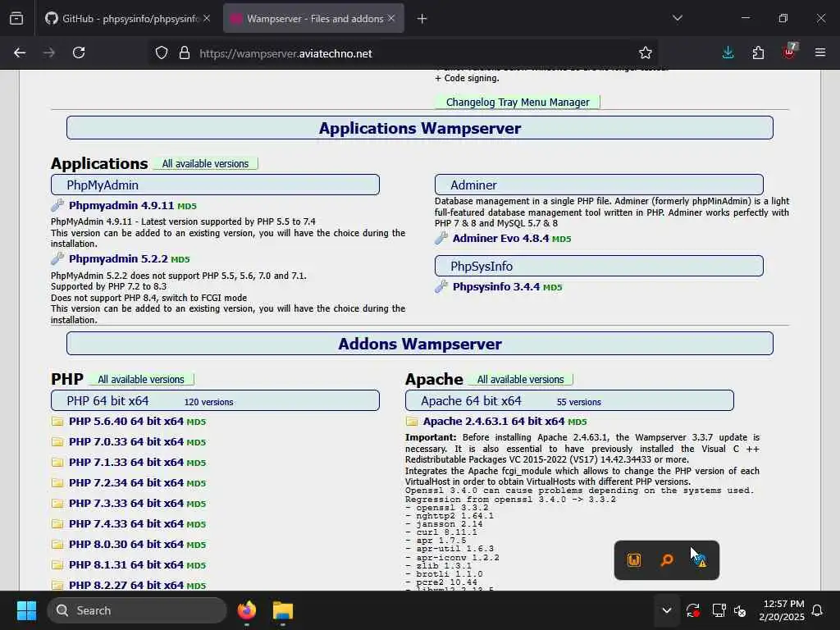Download PHP 8.1.31 64 bit x64
840x630 pixels.
click(126, 564)
